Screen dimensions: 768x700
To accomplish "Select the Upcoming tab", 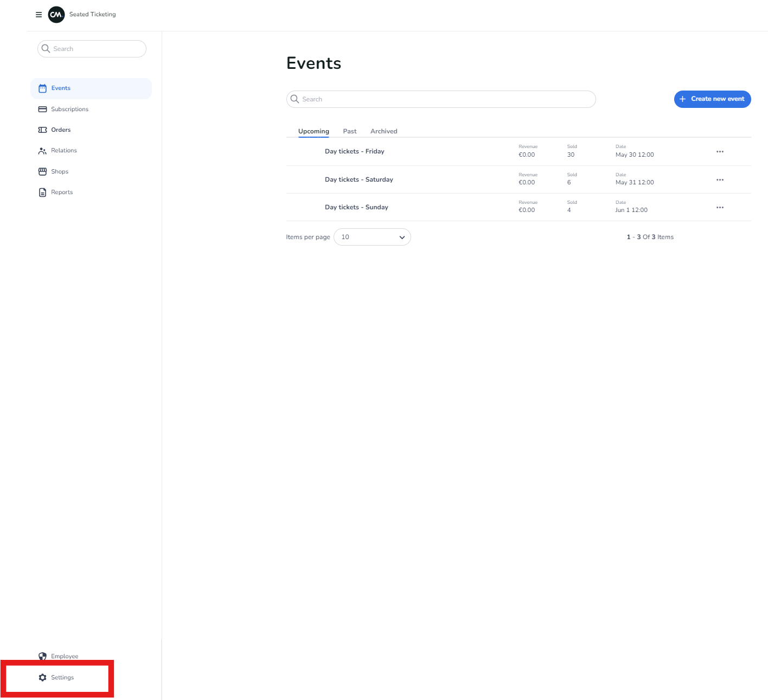I will tap(313, 131).
